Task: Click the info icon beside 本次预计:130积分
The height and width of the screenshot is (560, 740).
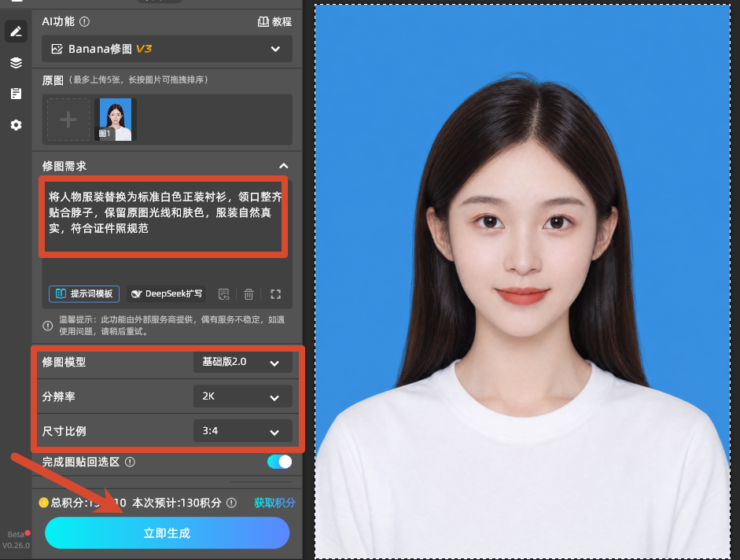Action: pos(231,503)
